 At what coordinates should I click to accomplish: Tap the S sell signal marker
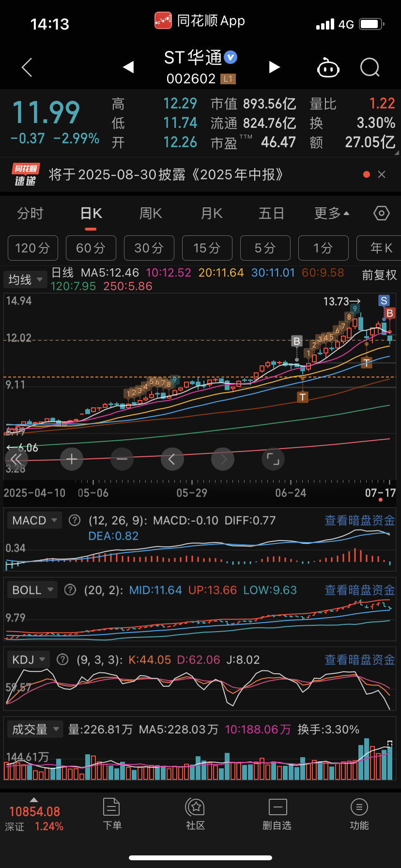[x=384, y=301]
